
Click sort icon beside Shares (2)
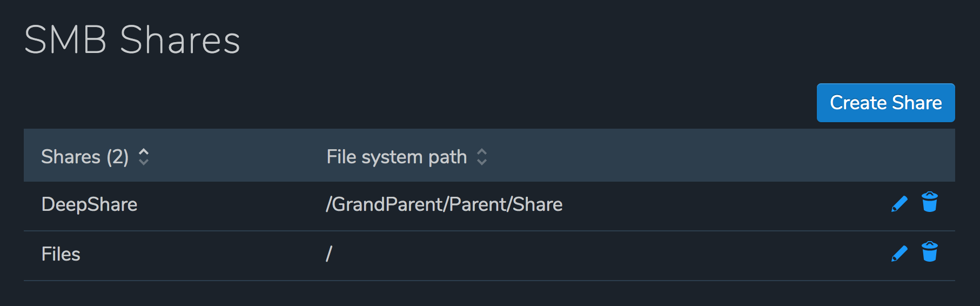point(144,157)
